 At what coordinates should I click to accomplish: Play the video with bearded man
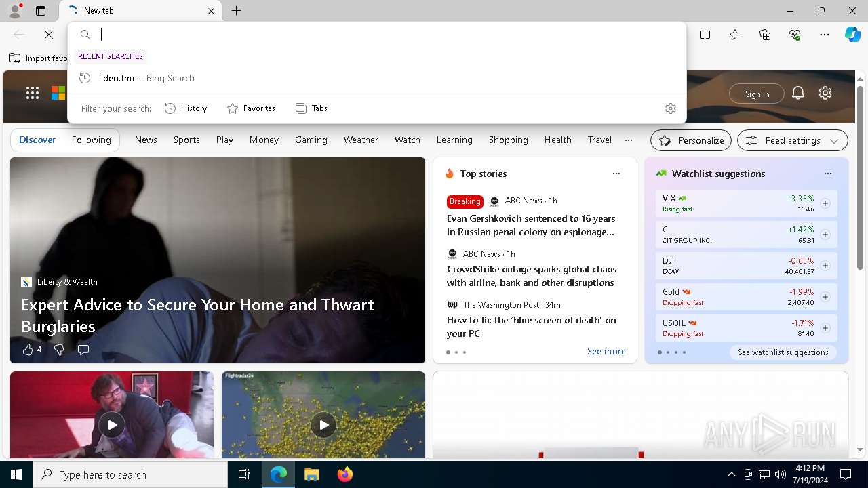click(112, 425)
